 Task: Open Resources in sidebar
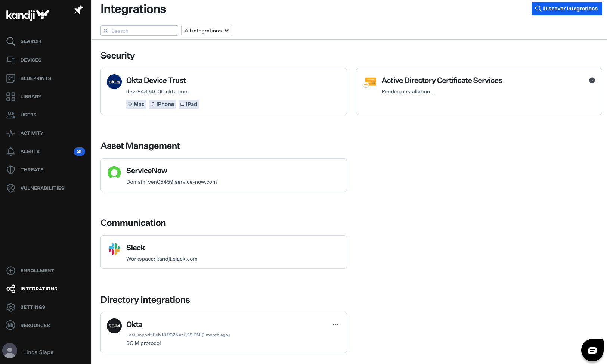35,326
